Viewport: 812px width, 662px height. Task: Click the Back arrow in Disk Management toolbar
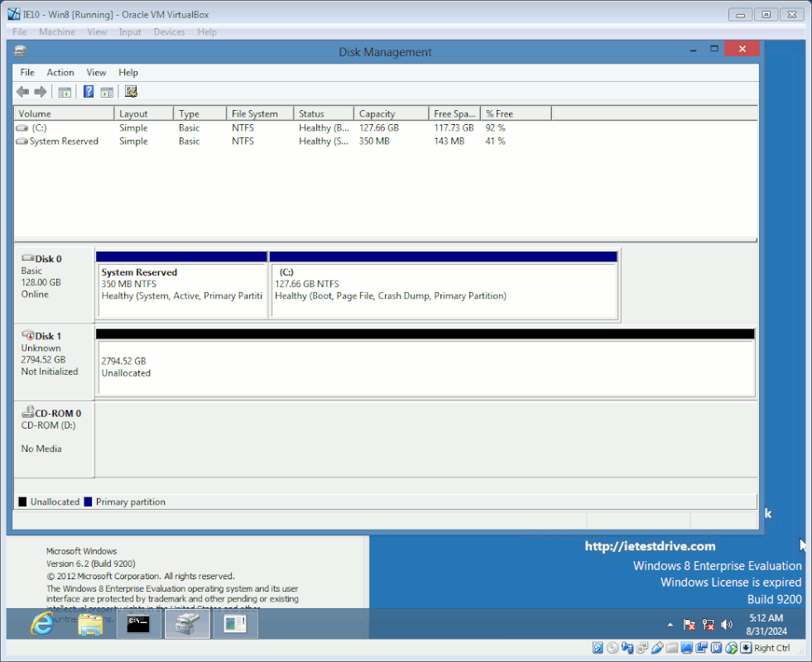click(x=23, y=92)
